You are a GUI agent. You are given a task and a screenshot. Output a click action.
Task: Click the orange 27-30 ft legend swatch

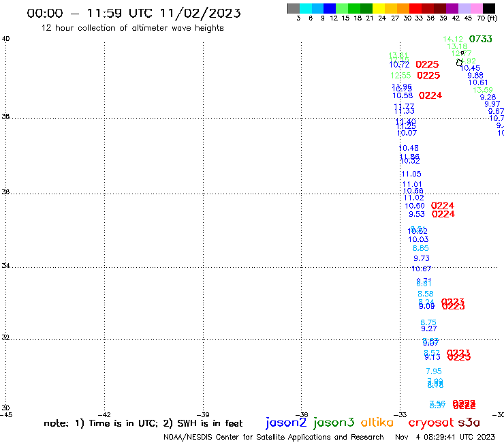(403, 8)
